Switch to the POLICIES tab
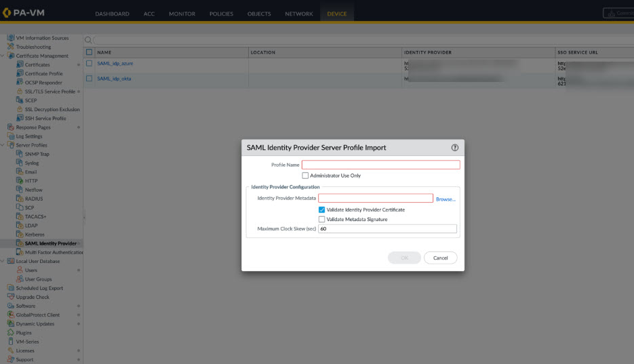 (221, 14)
